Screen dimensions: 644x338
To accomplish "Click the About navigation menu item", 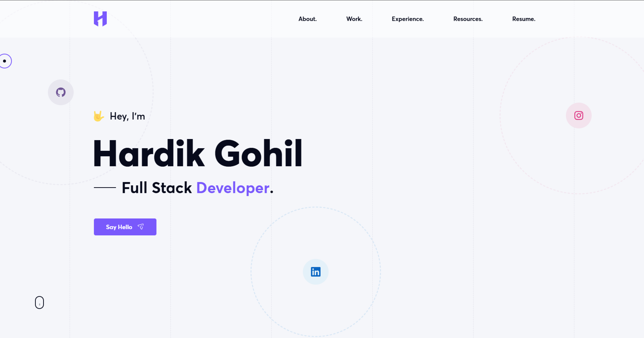I will pos(308,19).
